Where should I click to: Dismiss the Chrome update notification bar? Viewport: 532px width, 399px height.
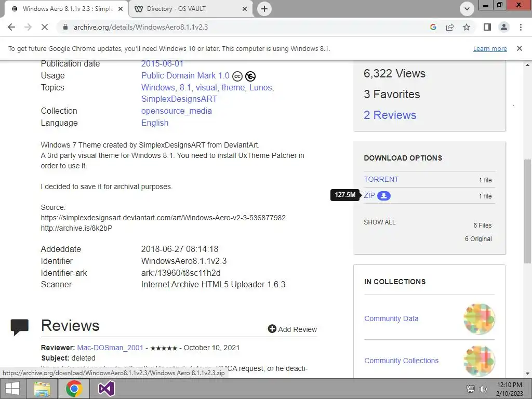tap(519, 48)
